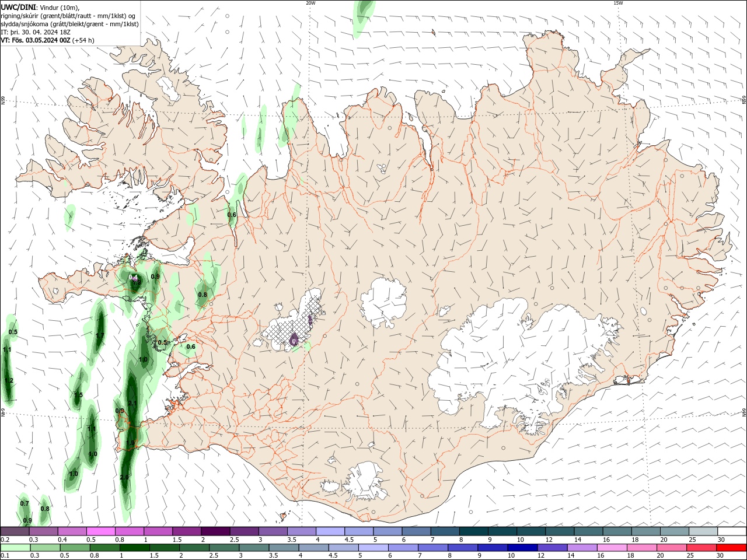Click the round white Hofsjökull glacier in the centre
This screenshot has width=747, height=560.
tap(383, 303)
